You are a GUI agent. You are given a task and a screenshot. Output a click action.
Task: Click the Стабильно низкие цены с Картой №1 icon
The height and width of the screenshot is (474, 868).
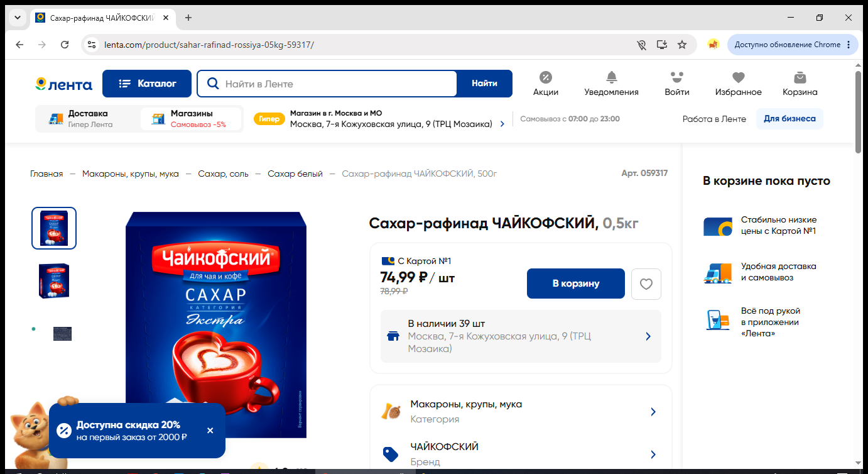point(717,226)
